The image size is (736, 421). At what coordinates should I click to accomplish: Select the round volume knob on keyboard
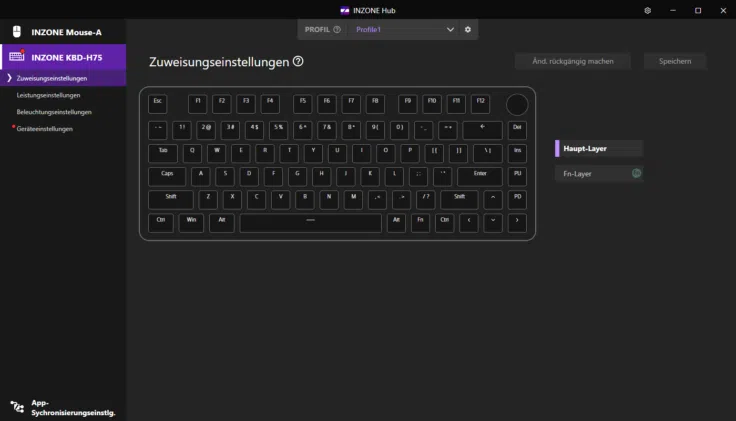tap(516, 104)
